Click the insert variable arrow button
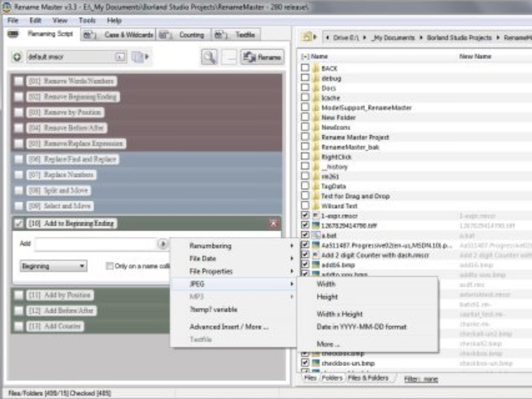This screenshot has height=399, width=532. (162, 244)
